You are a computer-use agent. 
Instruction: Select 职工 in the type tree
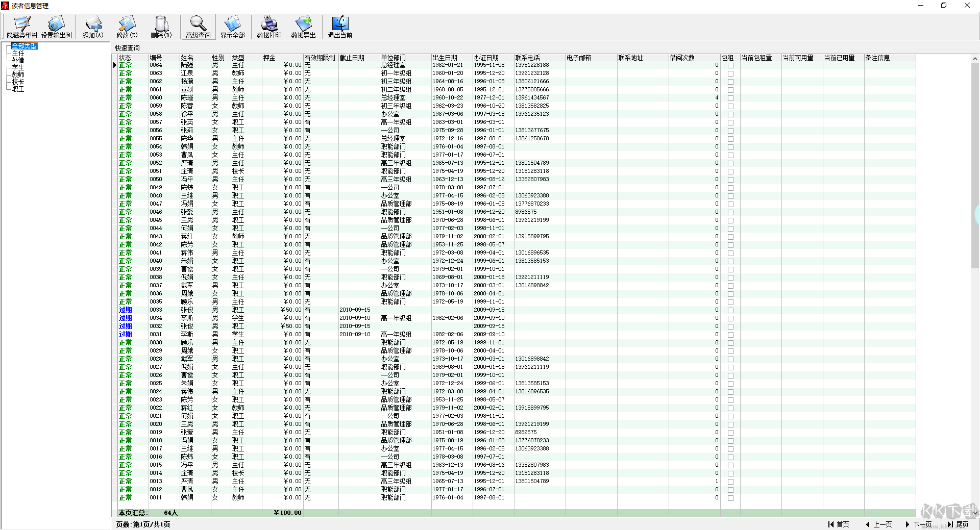[x=18, y=89]
